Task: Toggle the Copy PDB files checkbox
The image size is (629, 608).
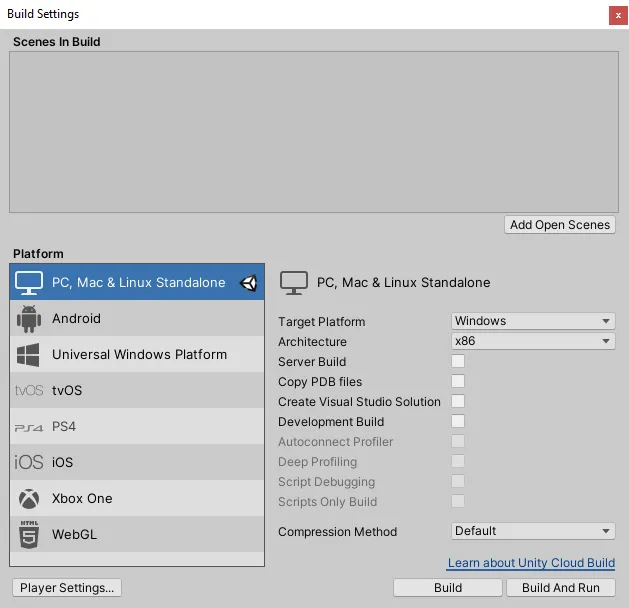Action: pyautogui.click(x=458, y=381)
